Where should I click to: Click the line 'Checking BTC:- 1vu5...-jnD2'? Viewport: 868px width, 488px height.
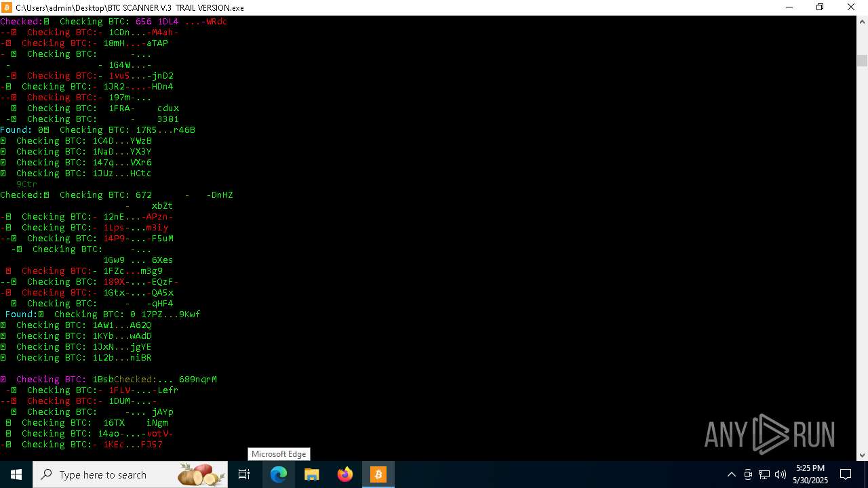[x=90, y=75]
